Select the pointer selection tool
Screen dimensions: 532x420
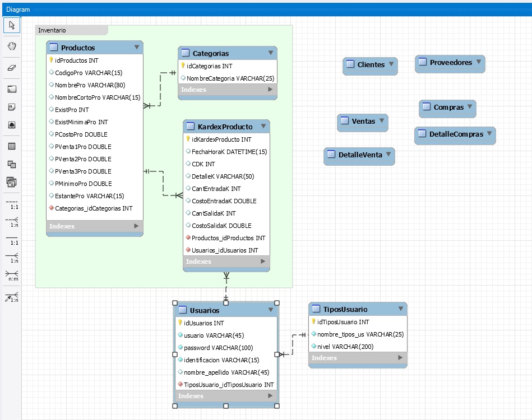coord(12,25)
